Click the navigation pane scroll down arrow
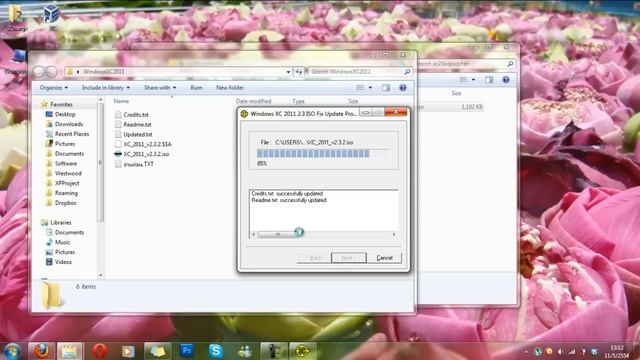Image resolution: width=640 pixels, height=360 pixels. (101, 276)
